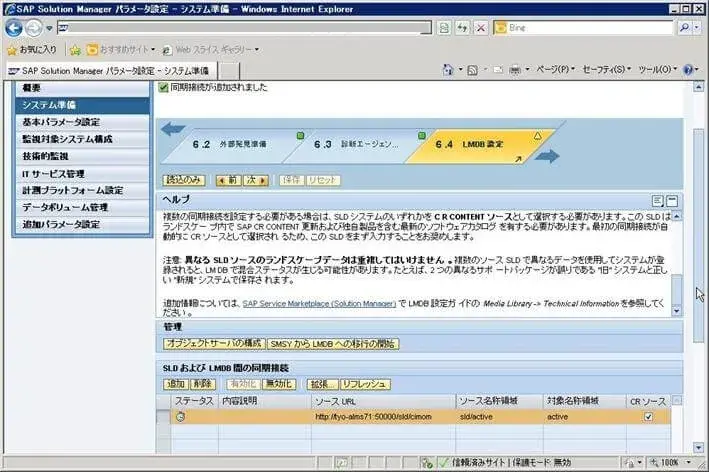The height and width of the screenshot is (472, 709).
Task: Click the help panel maximize icon
Action: click(657, 201)
